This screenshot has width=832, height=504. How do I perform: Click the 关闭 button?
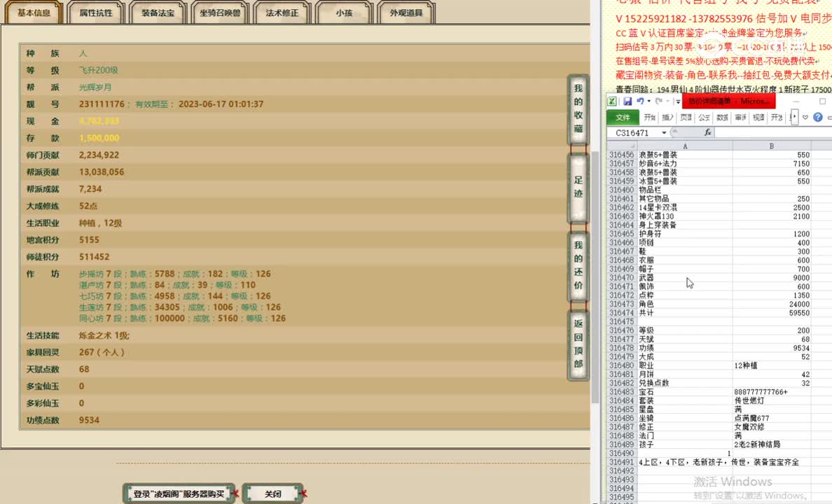pyautogui.click(x=272, y=494)
